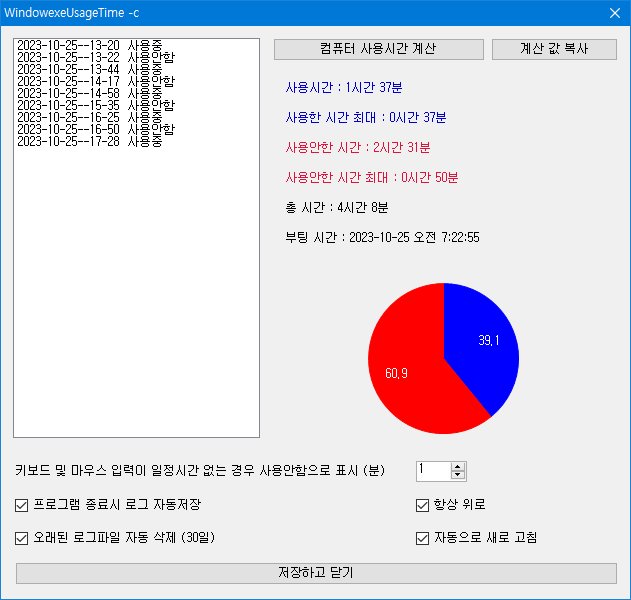The width and height of the screenshot is (631, 600).
Task: Click the 총 시간 : 4시간 8분 text
Action: 336,208
